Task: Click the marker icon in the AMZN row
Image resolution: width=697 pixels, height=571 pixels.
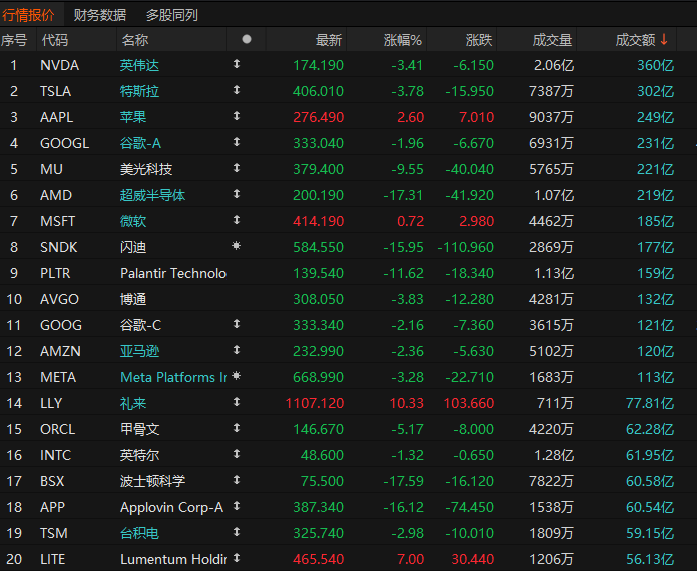Action: [237, 350]
